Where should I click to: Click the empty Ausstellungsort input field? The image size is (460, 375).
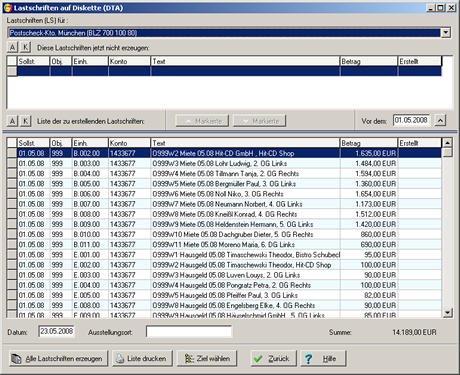coord(189,332)
